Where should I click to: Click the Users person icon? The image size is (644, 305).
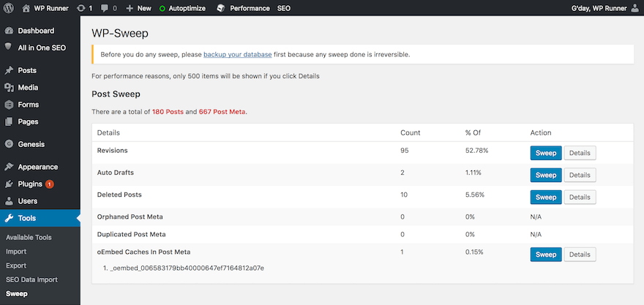pyautogui.click(x=9, y=201)
